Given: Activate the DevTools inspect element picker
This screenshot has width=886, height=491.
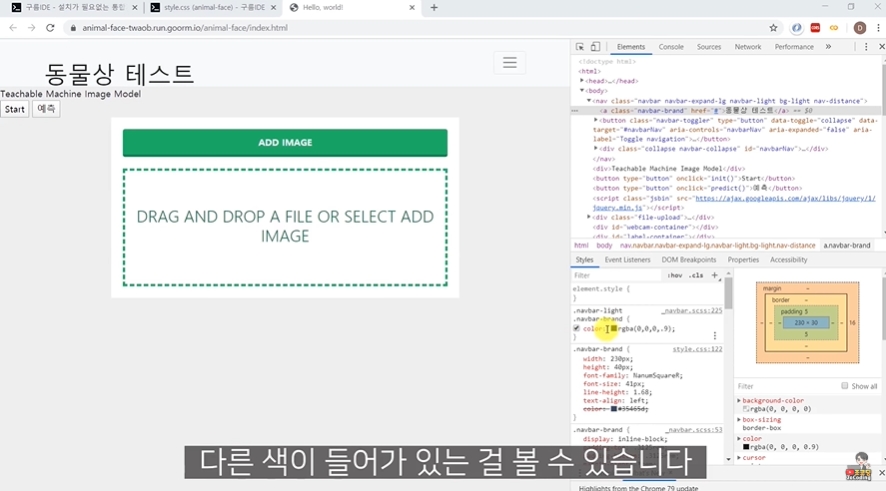Looking at the screenshot, I should pyautogui.click(x=580, y=47).
